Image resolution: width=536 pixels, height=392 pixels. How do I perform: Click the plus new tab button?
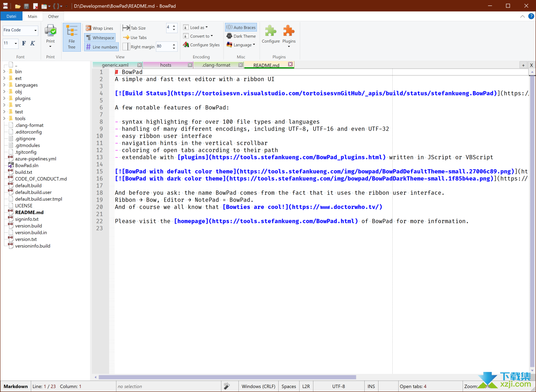pyautogui.click(x=523, y=65)
